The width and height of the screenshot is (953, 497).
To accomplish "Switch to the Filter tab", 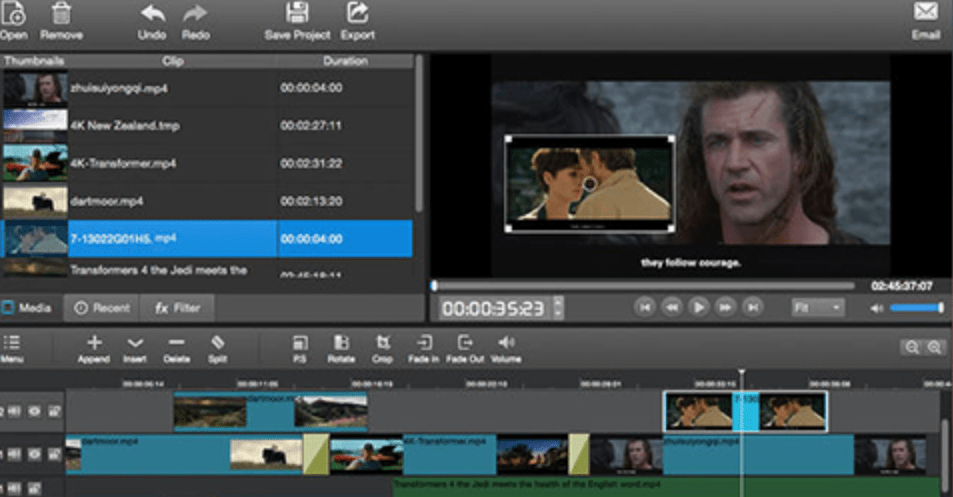I will tap(177, 308).
